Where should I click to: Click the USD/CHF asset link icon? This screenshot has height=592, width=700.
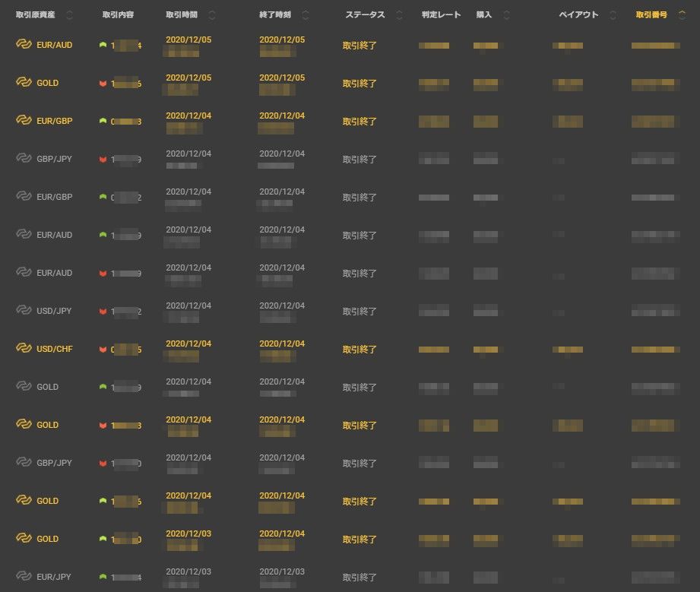coord(24,349)
